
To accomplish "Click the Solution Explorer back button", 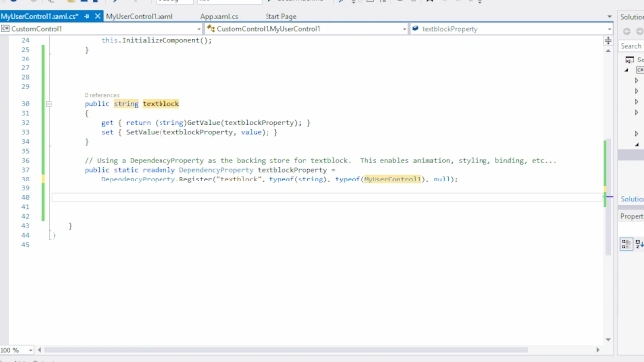I will 627,32.
